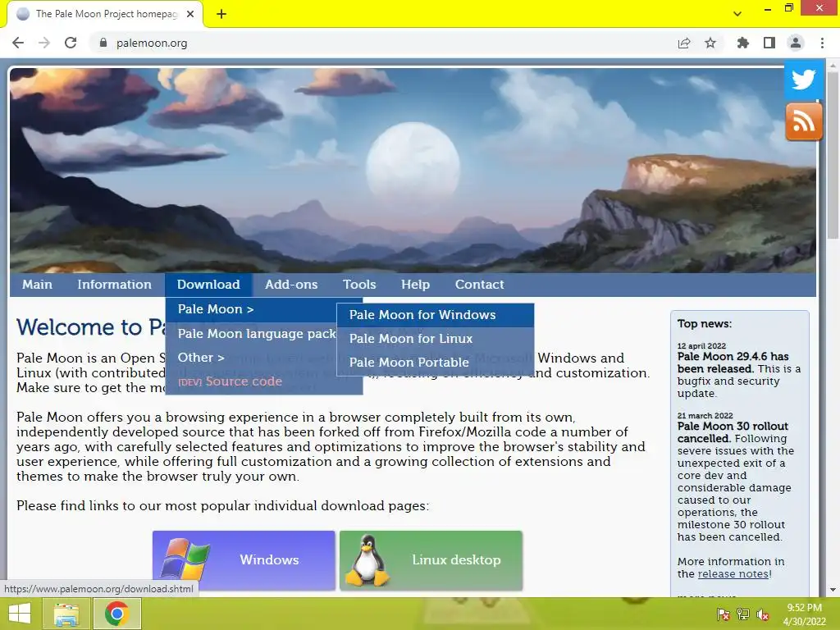Click the Chrome taskbar icon
This screenshot has height=630, width=840.
pos(116,614)
